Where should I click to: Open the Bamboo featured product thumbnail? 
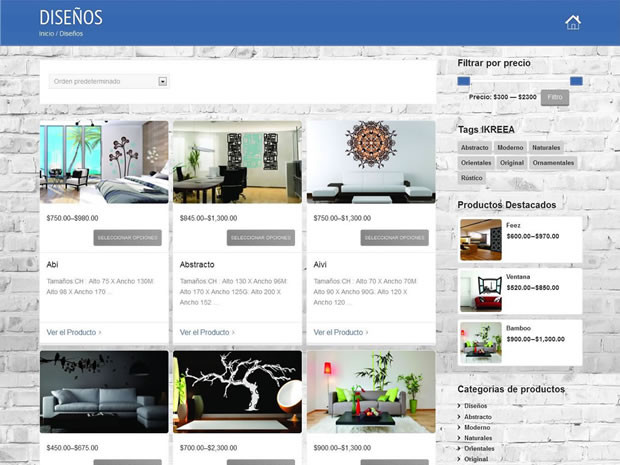481,342
